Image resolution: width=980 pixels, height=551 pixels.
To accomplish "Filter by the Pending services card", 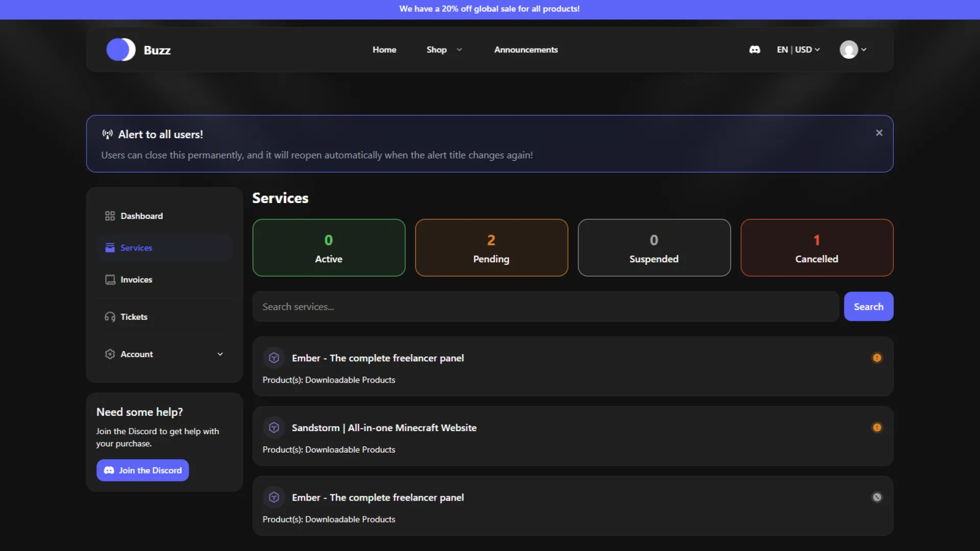I will click(x=491, y=248).
